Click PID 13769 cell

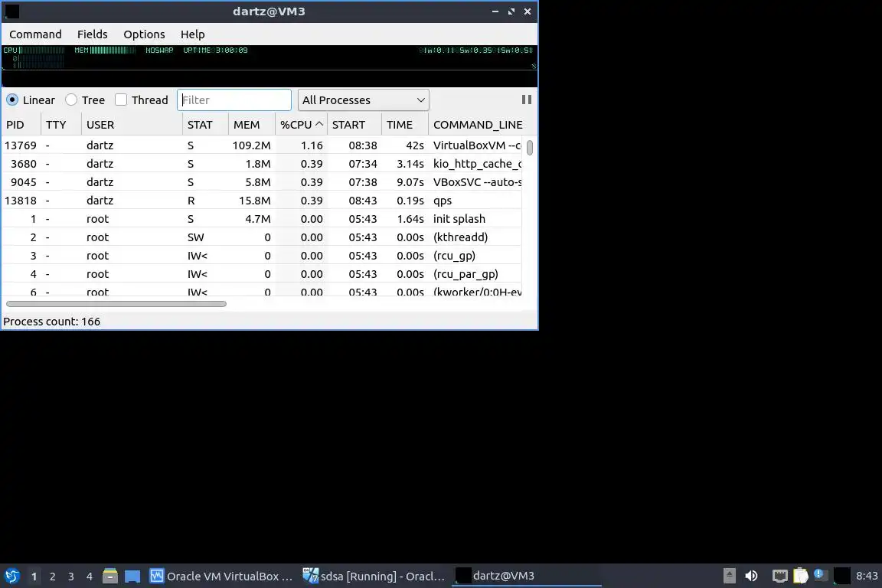tap(21, 145)
